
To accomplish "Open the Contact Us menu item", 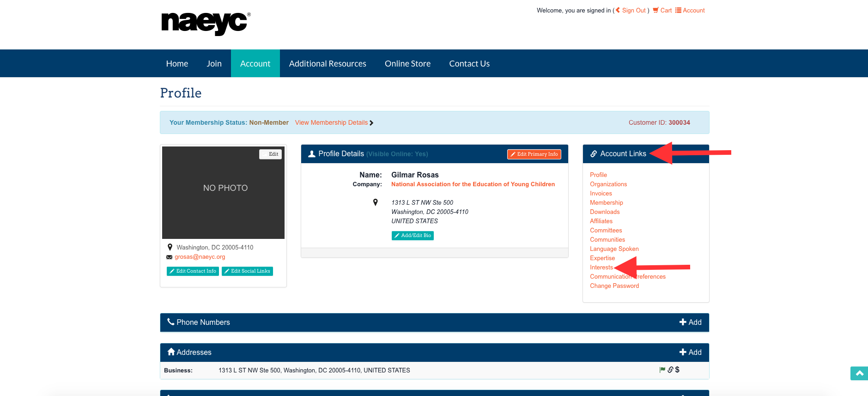I will [469, 63].
